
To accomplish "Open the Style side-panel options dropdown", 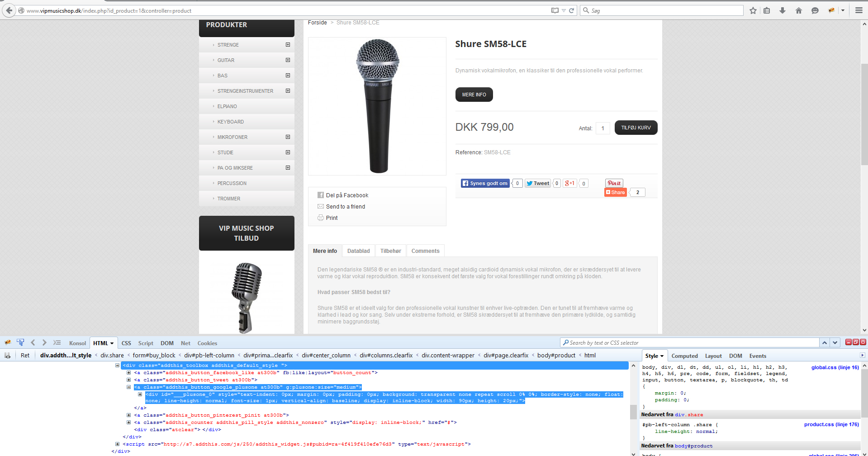I will click(662, 356).
